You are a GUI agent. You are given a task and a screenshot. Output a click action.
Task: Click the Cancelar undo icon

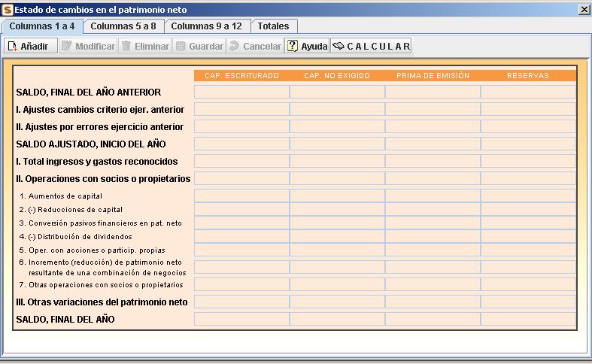click(235, 46)
